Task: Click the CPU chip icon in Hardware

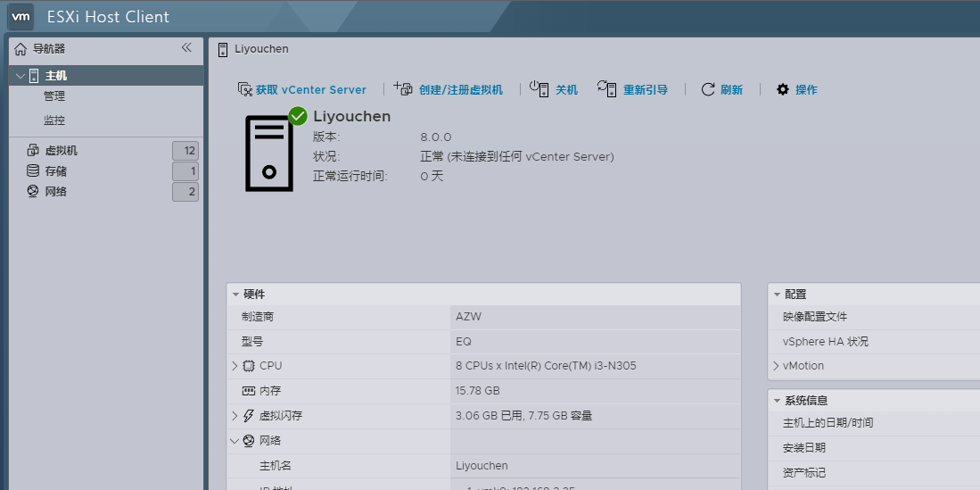Action: (x=249, y=366)
